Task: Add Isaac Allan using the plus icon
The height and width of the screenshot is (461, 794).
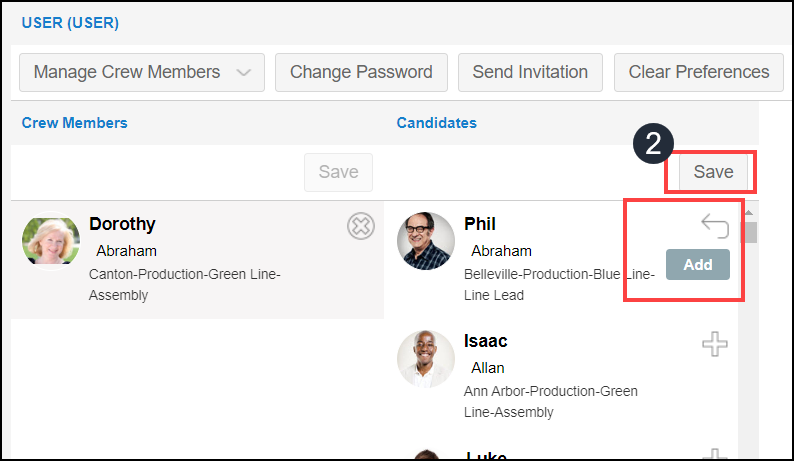Action: (x=714, y=344)
